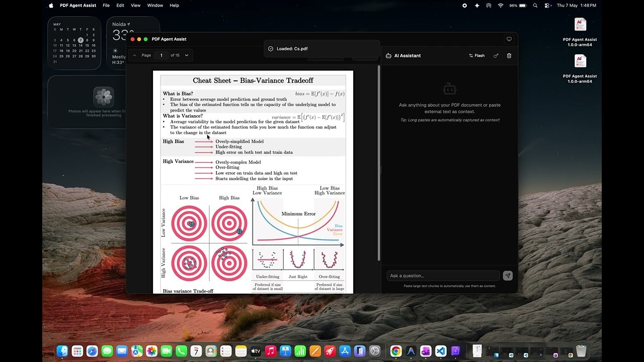Open the Flash model selector
644x362 pixels.
pos(477,56)
